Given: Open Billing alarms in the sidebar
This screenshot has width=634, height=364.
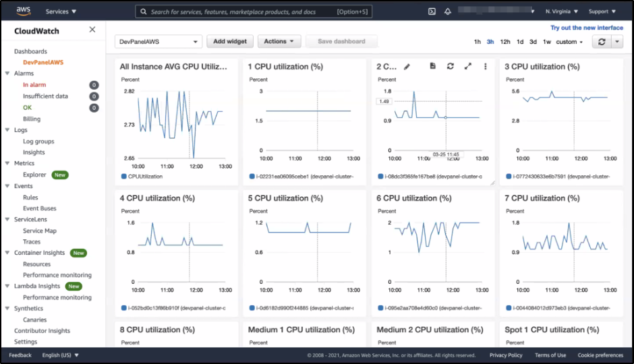Looking at the screenshot, I should [x=32, y=119].
